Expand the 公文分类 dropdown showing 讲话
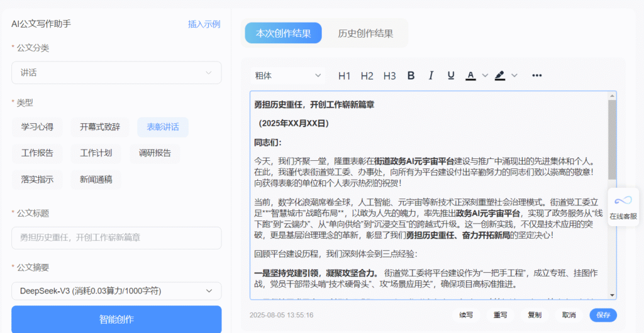Image resolution: width=644 pixels, height=333 pixels. coord(116,73)
